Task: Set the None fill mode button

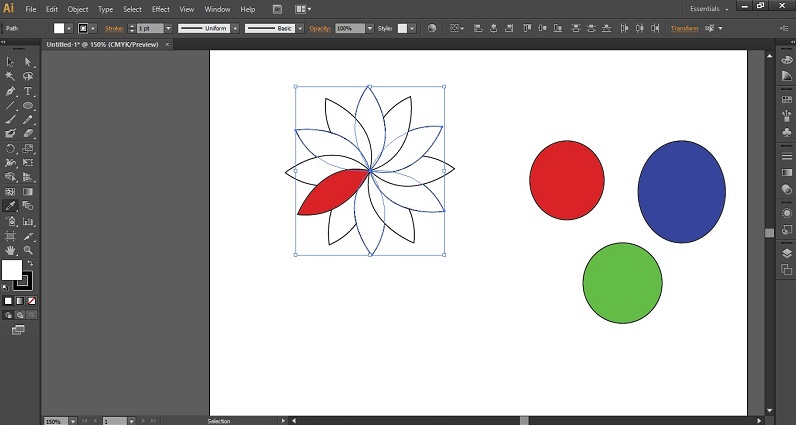Action: pyautogui.click(x=32, y=300)
